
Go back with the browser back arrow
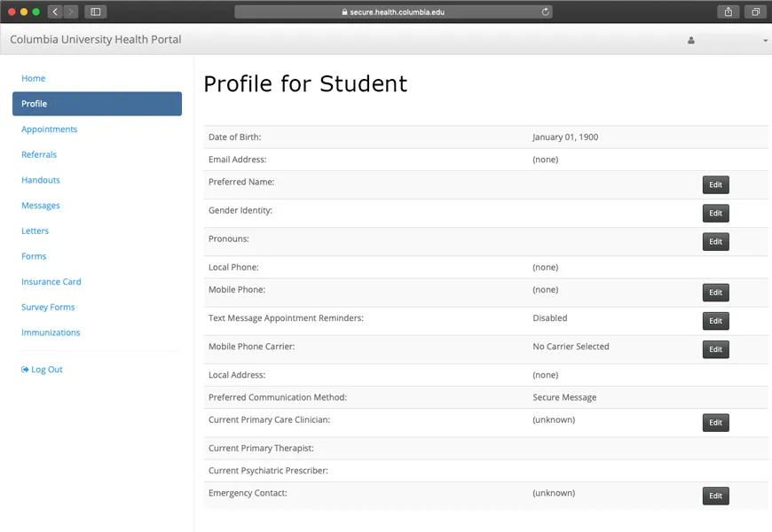pyautogui.click(x=55, y=12)
